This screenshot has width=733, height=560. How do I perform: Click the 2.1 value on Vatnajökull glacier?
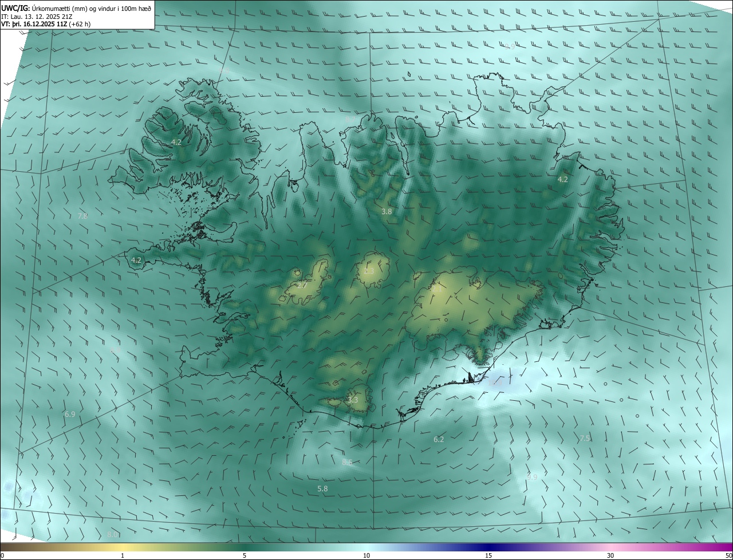pos(438,289)
